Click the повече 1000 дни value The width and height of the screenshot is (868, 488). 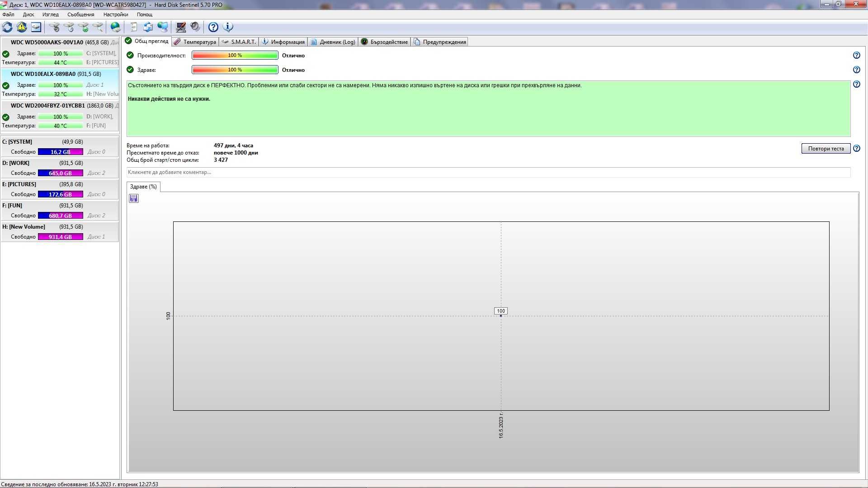click(x=236, y=153)
